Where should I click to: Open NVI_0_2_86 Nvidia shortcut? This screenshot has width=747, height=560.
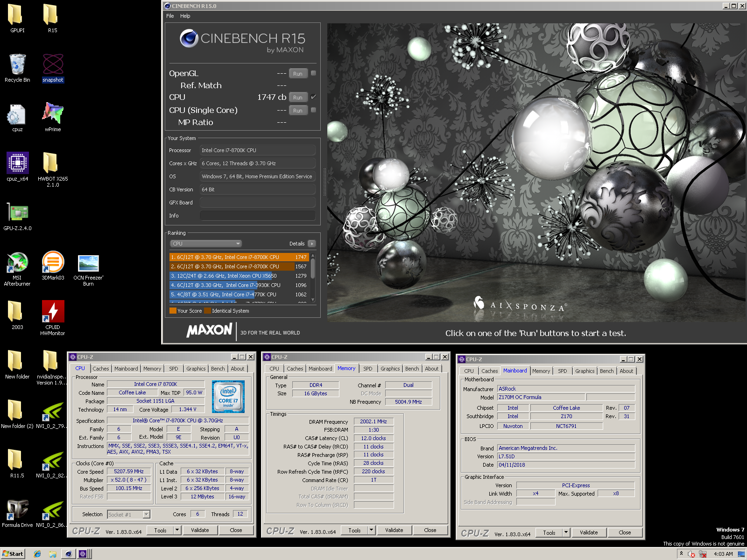coord(52,513)
